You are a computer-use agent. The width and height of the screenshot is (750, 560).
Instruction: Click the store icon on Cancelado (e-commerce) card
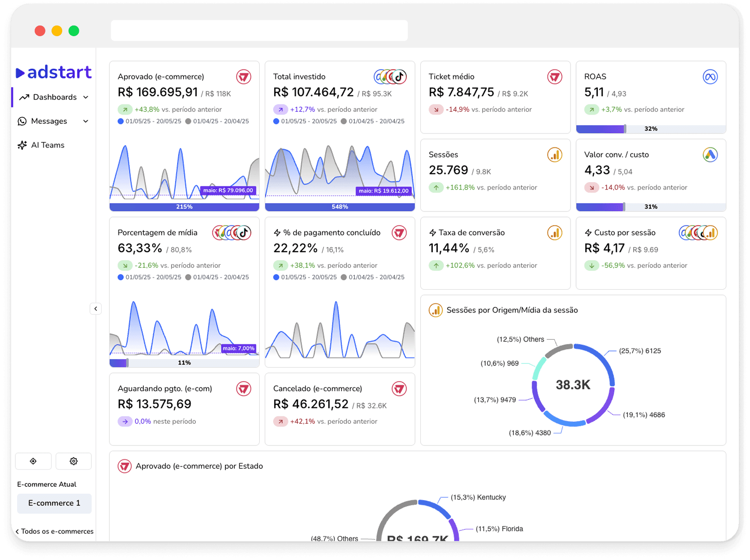click(399, 388)
